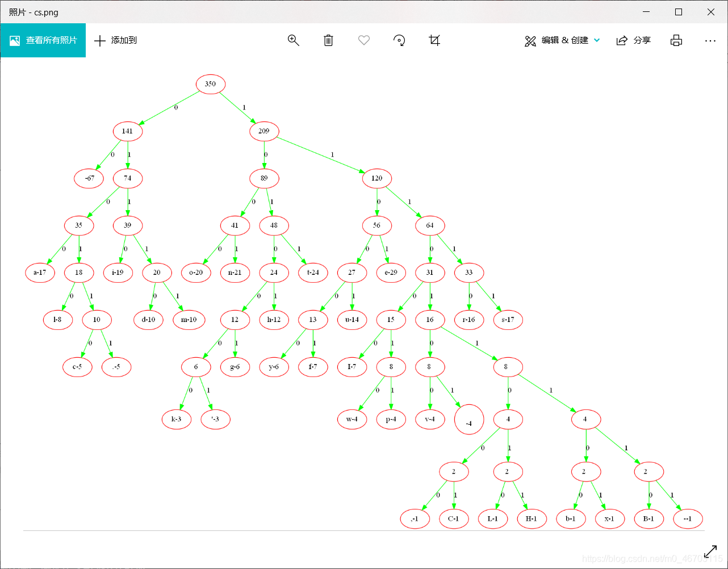The height and width of the screenshot is (569, 728).
Task: Click leaf node c-5
Action: click(77, 367)
